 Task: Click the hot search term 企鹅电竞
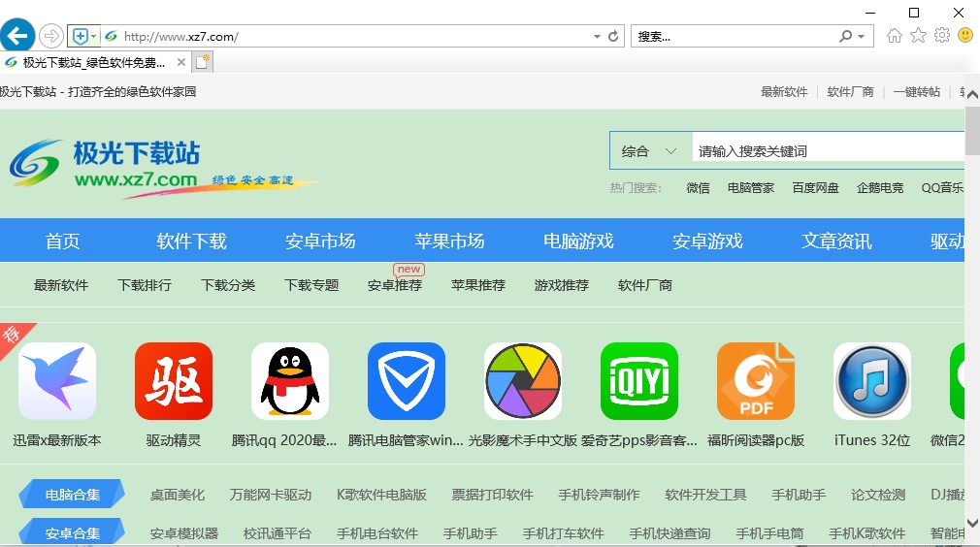click(880, 188)
